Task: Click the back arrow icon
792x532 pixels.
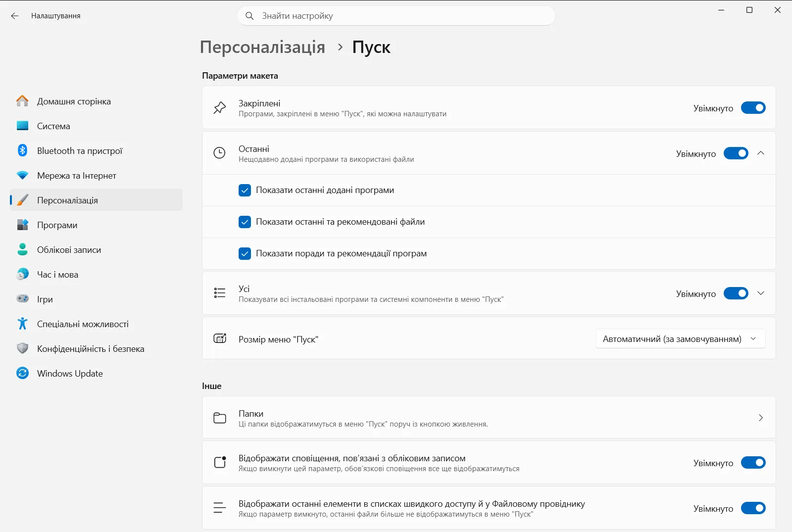Action: click(15, 16)
